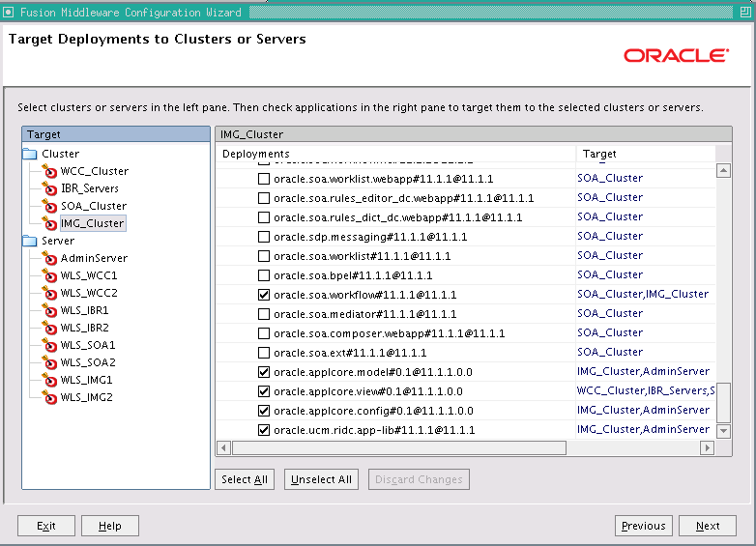The width and height of the screenshot is (756, 546).
Task: Open Help for this wizard page
Action: click(x=110, y=526)
